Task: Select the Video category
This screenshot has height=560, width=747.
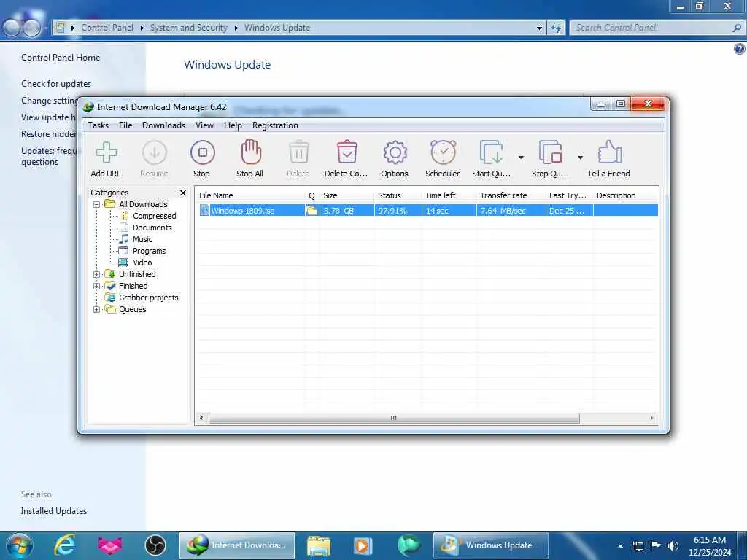Action: (x=142, y=262)
